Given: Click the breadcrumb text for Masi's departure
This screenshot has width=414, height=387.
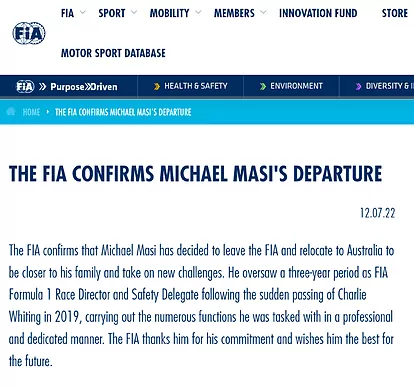Looking at the screenshot, I should [123, 112].
